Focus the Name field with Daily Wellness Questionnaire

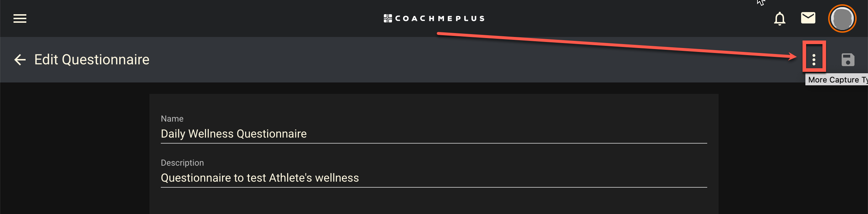[434, 134]
